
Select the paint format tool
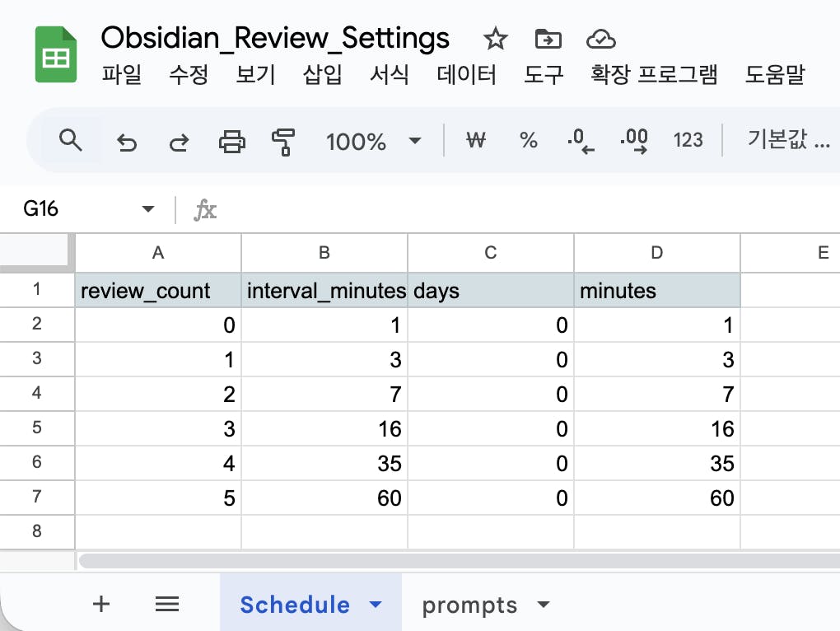coord(283,141)
